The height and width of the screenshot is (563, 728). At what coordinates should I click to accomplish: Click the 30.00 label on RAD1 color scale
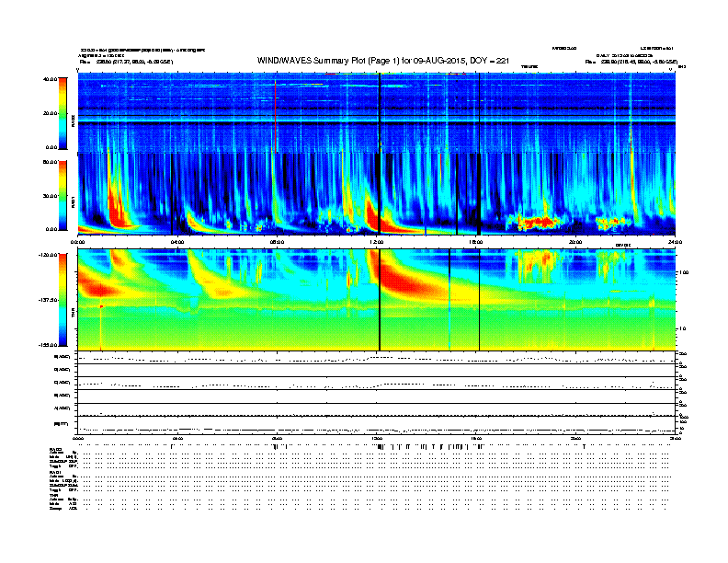tap(50, 196)
